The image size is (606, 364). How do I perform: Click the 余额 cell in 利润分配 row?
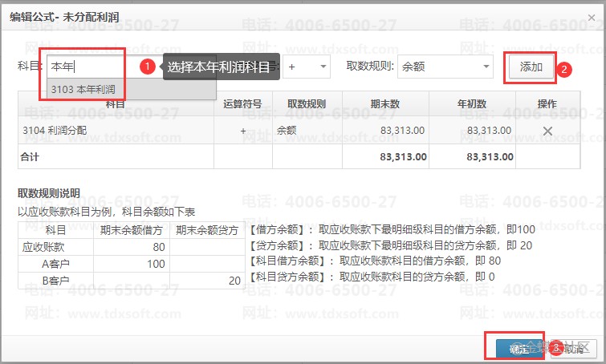coord(287,131)
